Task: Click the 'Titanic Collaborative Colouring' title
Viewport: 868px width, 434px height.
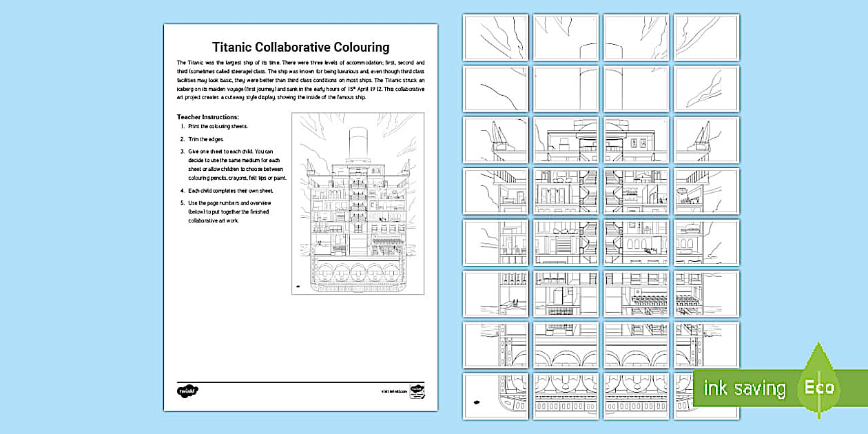Action: click(300, 48)
